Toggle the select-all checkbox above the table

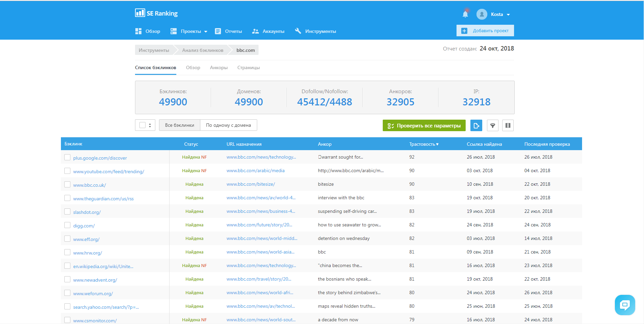tap(142, 125)
